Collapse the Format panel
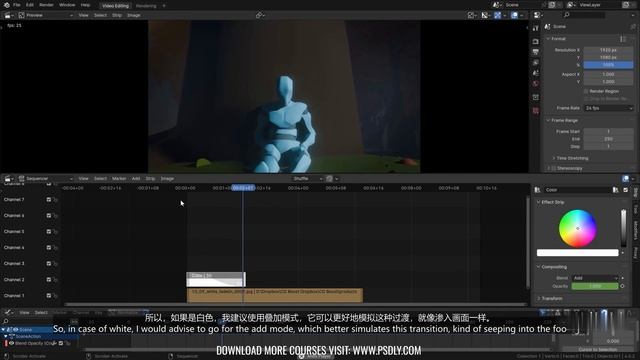 [x=557, y=39]
